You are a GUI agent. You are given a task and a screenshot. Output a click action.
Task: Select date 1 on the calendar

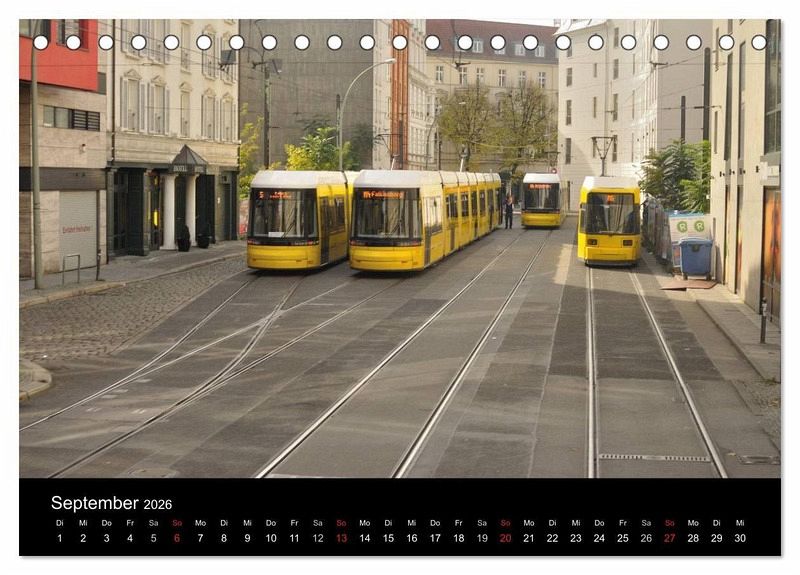click(x=59, y=538)
